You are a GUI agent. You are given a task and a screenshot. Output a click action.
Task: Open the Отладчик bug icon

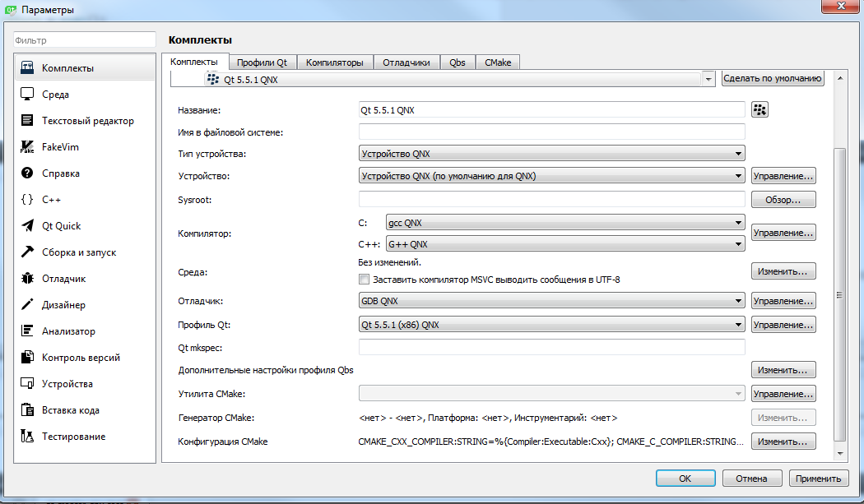coord(27,278)
